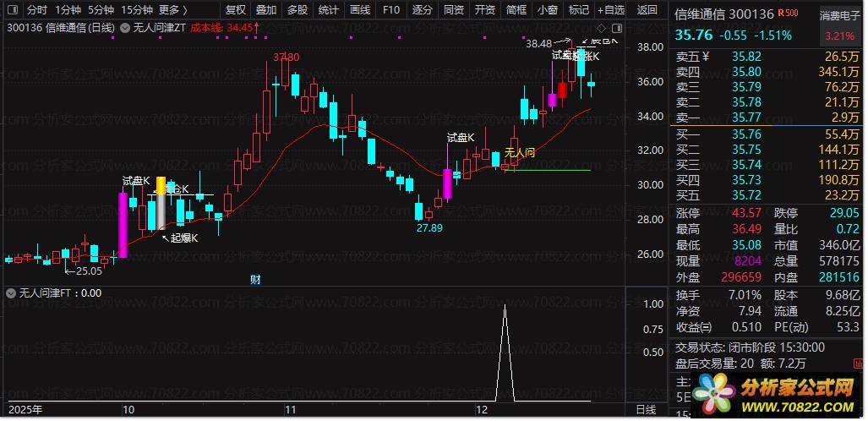Image resolution: width=868 pixels, height=421 pixels.
Task: Click the 市值 346.0亿 value
Action: pos(840,245)
